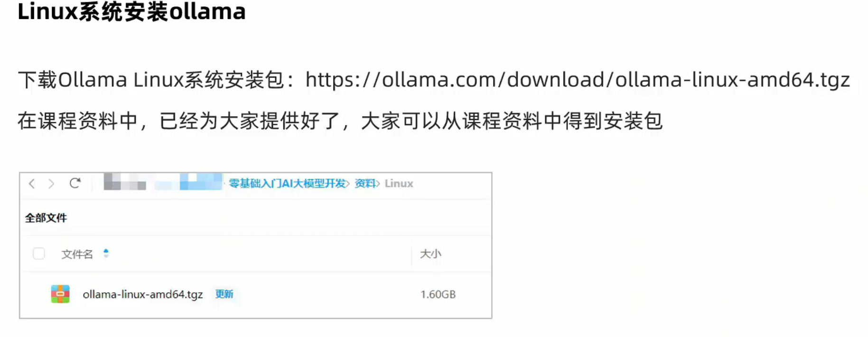Go back using the left arrow icon

[31, 183]
